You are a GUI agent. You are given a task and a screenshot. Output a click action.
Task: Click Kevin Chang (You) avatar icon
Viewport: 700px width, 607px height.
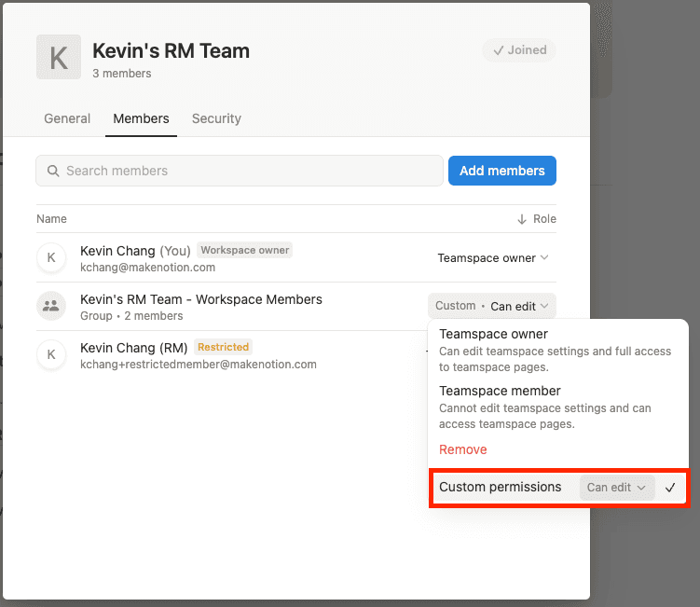coord(50,258)
